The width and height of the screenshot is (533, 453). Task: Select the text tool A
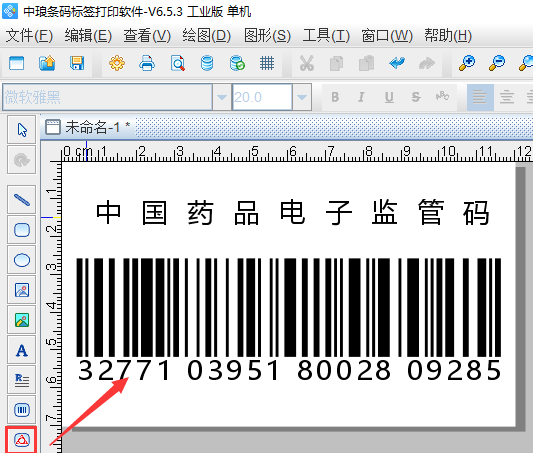22,350
